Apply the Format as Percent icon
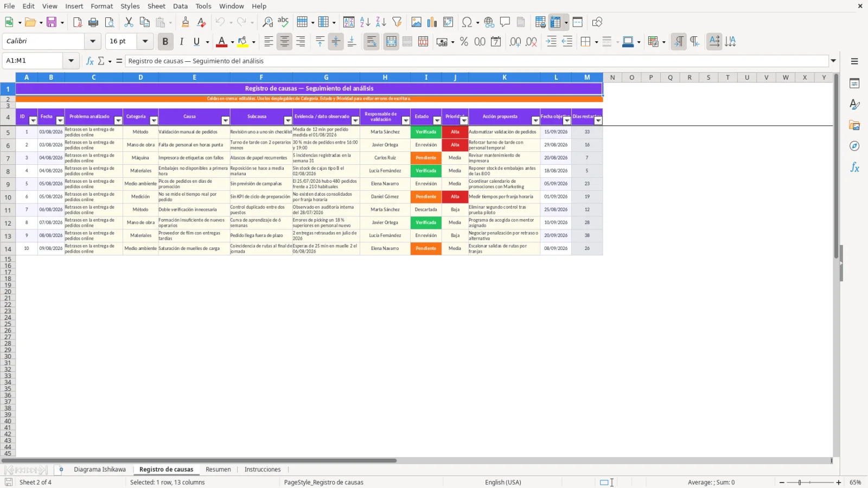 tap(464, 42)
